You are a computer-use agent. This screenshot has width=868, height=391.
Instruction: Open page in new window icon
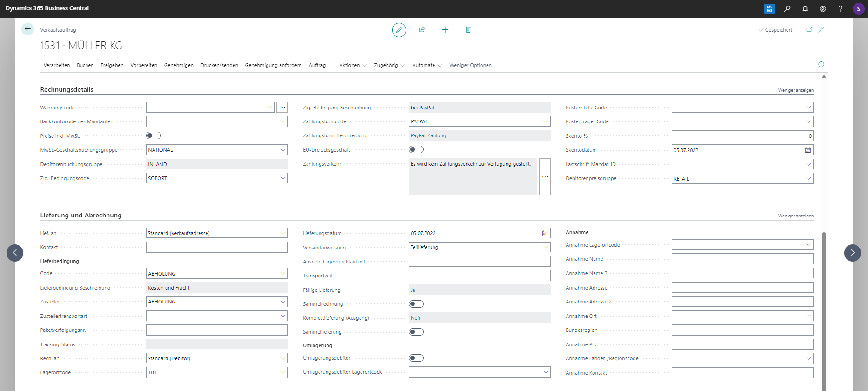coord(809,30)
